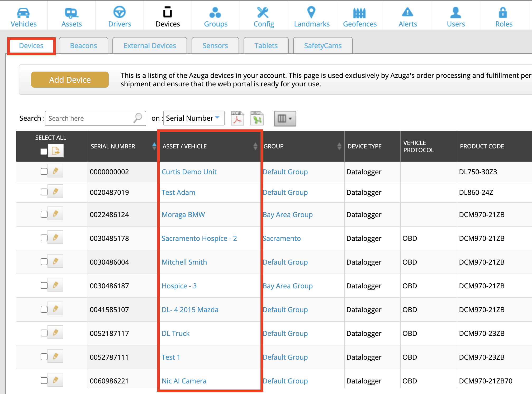This screenshot has height=394, width=532.
Task: Export device list as XLSX
Action: 257,118
